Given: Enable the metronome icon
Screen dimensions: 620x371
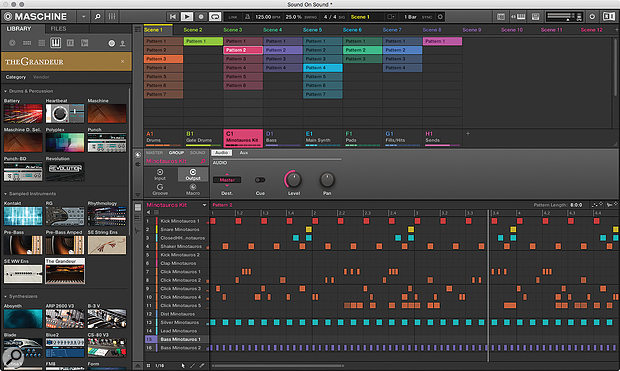Looking at the screenshot, I should [248, 17].
